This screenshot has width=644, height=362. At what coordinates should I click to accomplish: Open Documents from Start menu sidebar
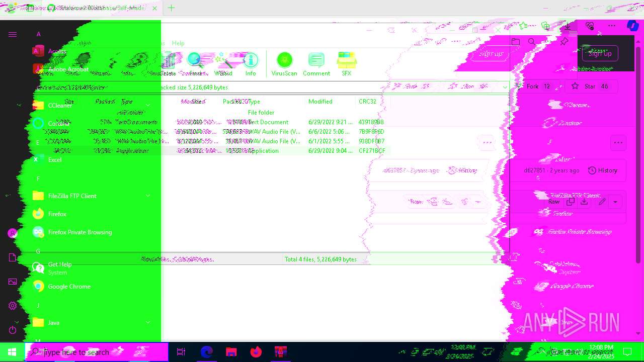[13, 257]
